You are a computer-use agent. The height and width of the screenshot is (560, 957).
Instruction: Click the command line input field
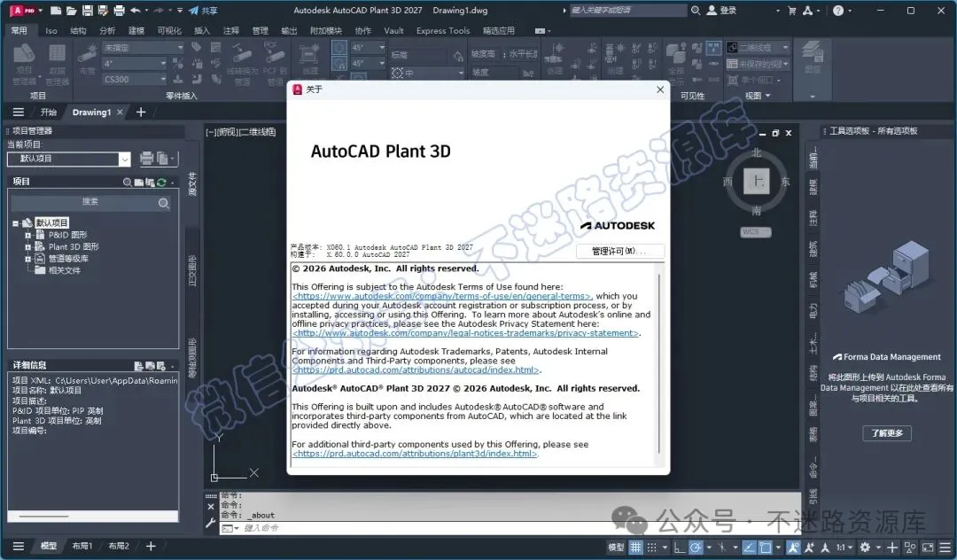tap(518, 528)
